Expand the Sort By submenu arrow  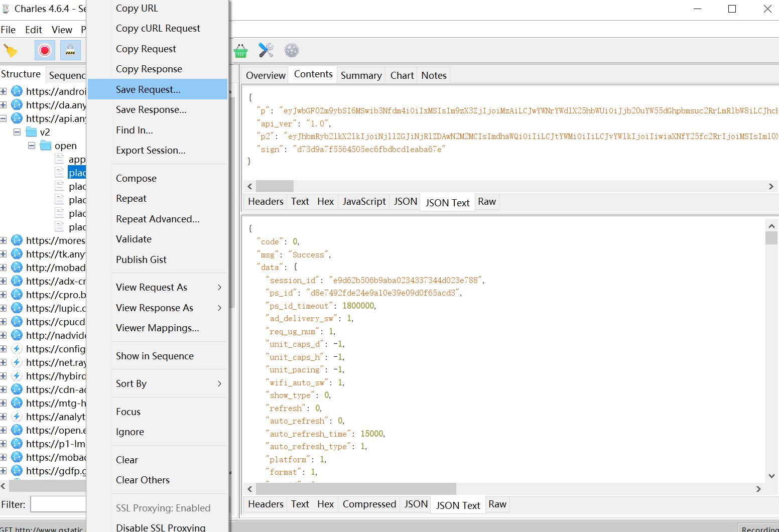(x=220, y=383)
